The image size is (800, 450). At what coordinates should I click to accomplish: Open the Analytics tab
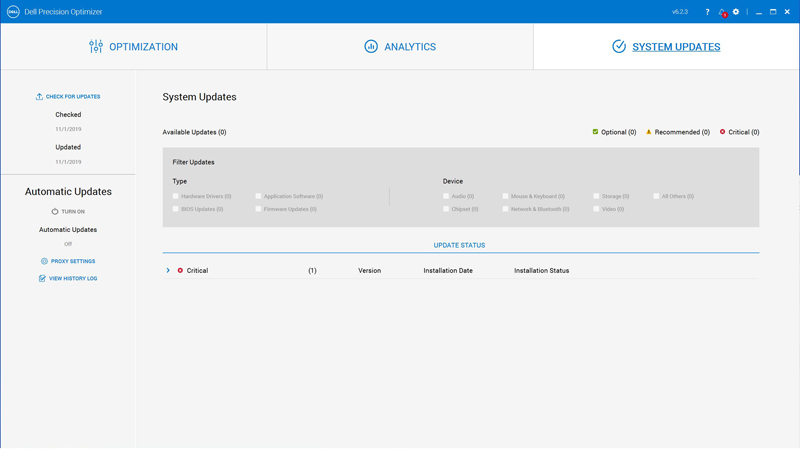[x=400, y=47]
